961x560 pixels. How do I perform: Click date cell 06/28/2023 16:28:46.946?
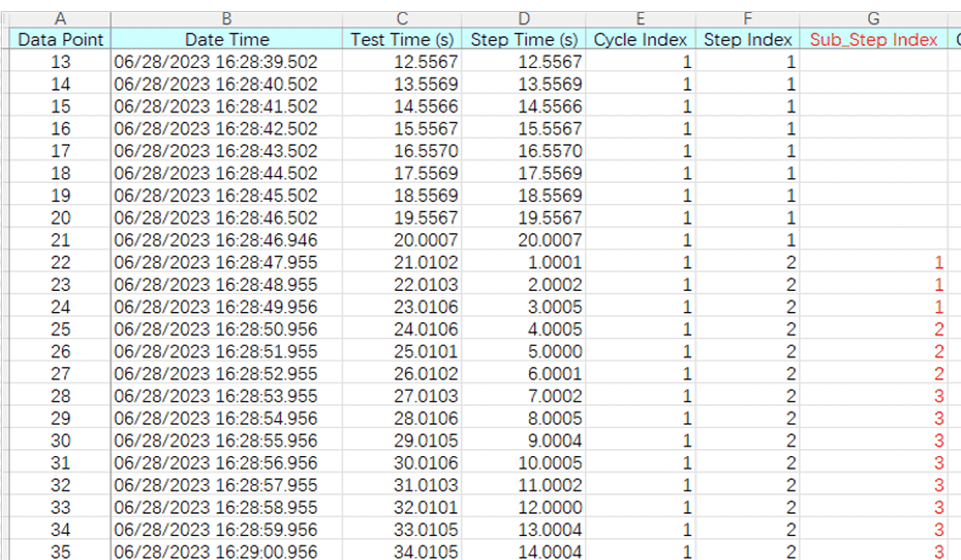tap(216, 240)
